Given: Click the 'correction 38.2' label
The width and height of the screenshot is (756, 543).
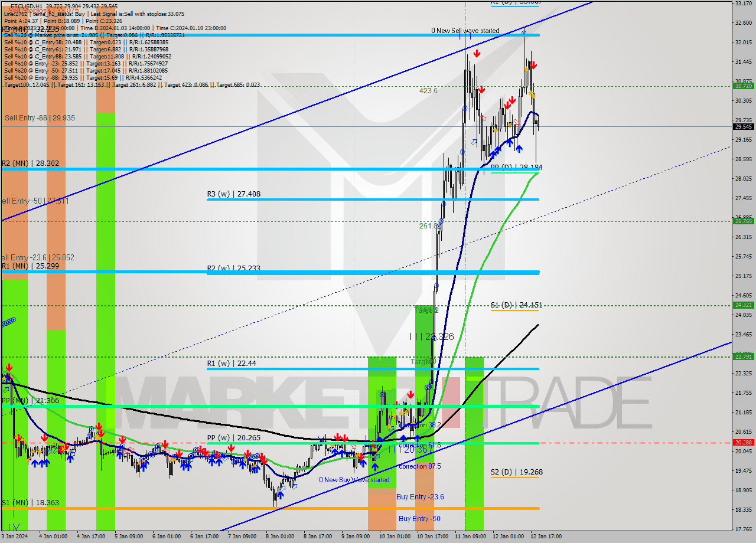Looking at the screenshot, I should [419, 425].
